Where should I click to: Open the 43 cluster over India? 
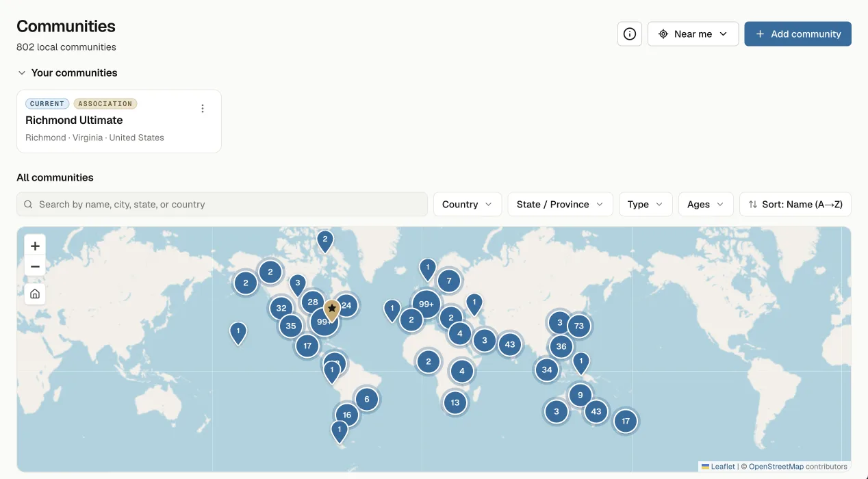510,344
